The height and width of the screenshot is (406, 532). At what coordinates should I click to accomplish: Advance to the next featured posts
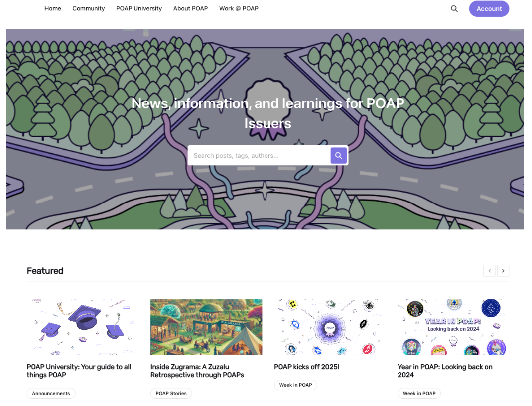(x=503, y=271)
